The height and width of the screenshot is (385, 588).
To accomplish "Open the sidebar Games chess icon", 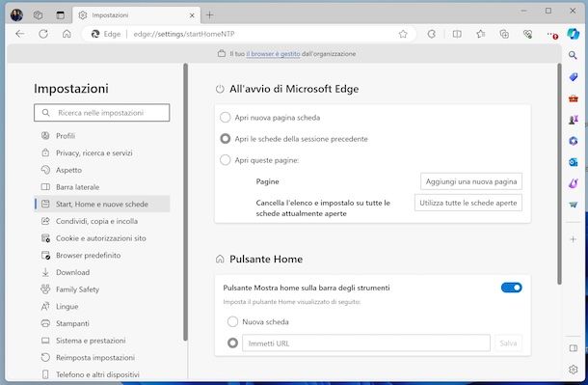I will click(573, 120).
